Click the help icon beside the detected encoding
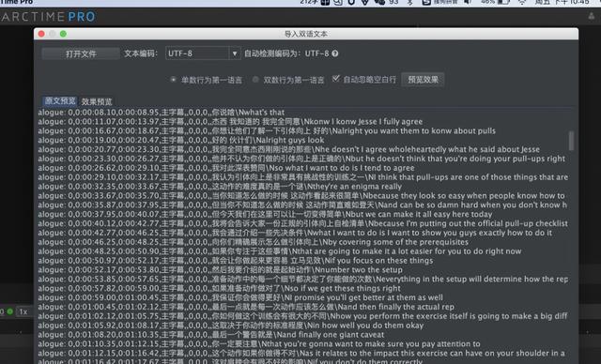The image size is (601, 364). (x=335, y=53)
